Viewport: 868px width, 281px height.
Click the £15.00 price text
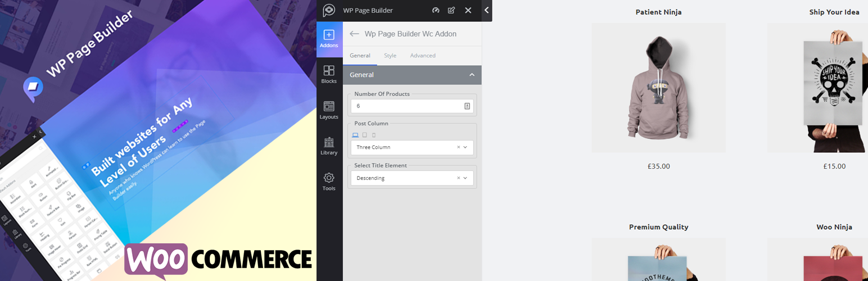pos(834,166)
